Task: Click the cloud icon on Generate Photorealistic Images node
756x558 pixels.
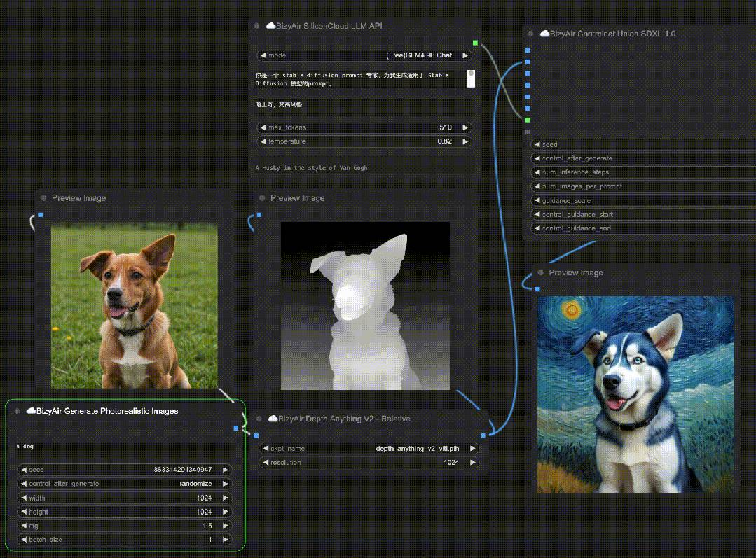Action: coord(32,410)
